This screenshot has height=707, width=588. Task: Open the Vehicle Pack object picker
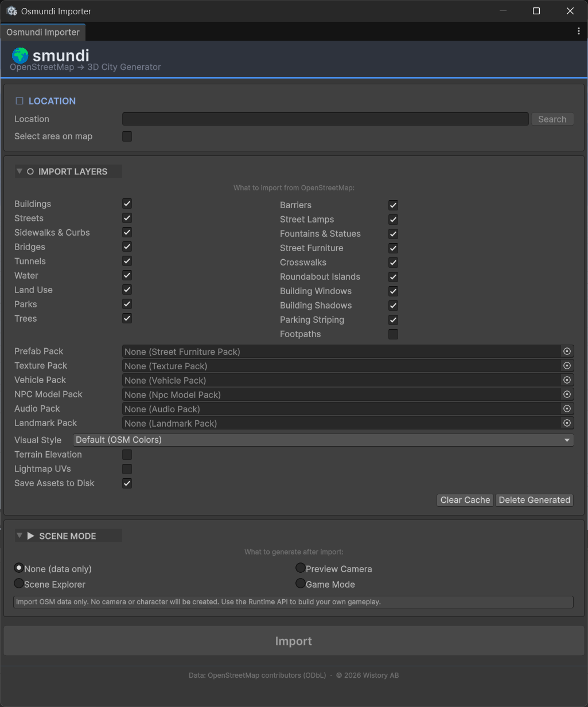(567, 380)
